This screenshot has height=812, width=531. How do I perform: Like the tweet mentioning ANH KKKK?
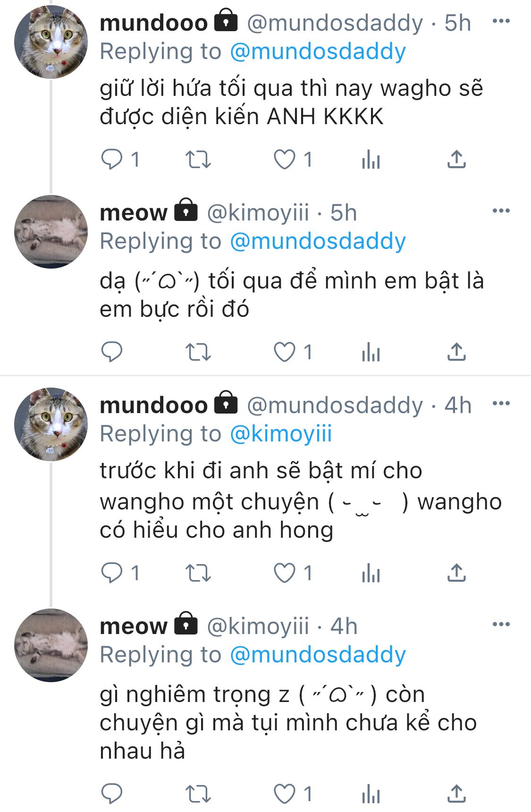[x=285, y=160]
